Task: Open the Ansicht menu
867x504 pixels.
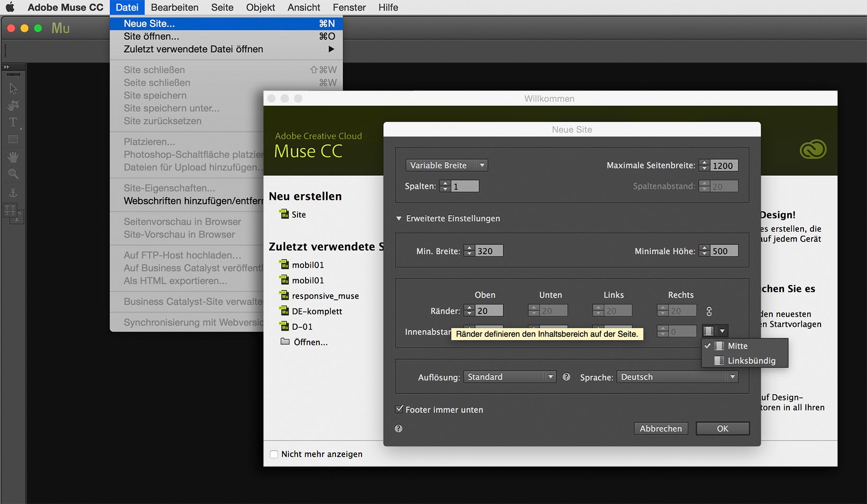Action: 304,8
